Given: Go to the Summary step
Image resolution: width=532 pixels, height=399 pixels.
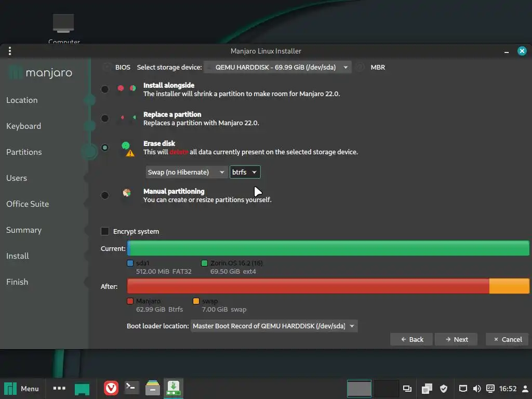Looking at the screenshot, I should (24, 230).
